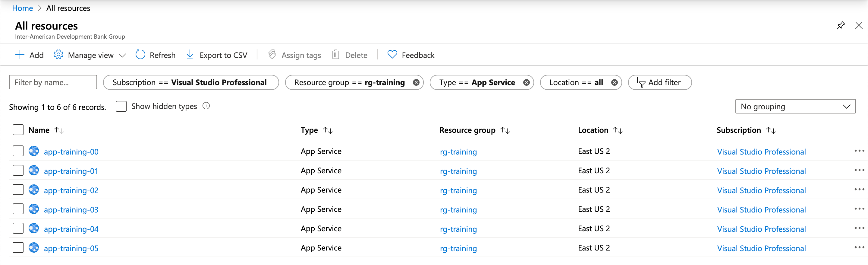Open Visual Studio Professional link for app-training-00
This screenshot has height=265, width=868.
[761, 152]
